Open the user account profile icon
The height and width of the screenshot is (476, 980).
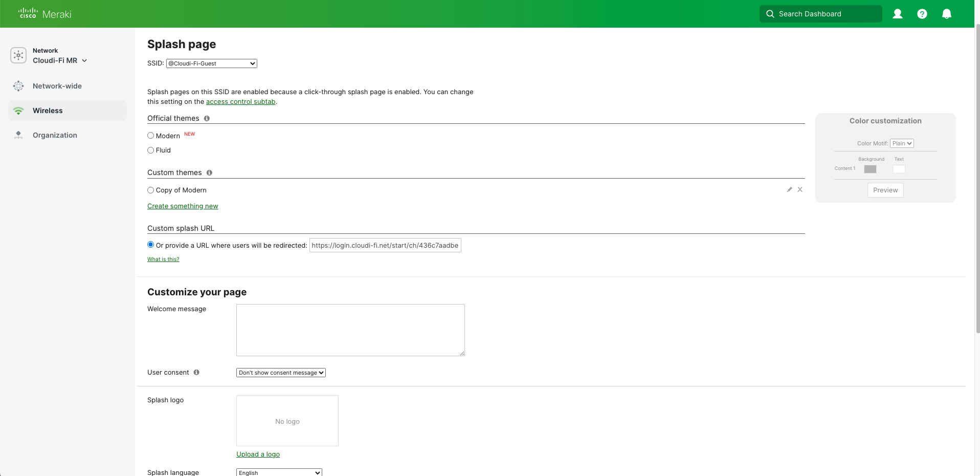pyautogui.click(x=897, y=14)
